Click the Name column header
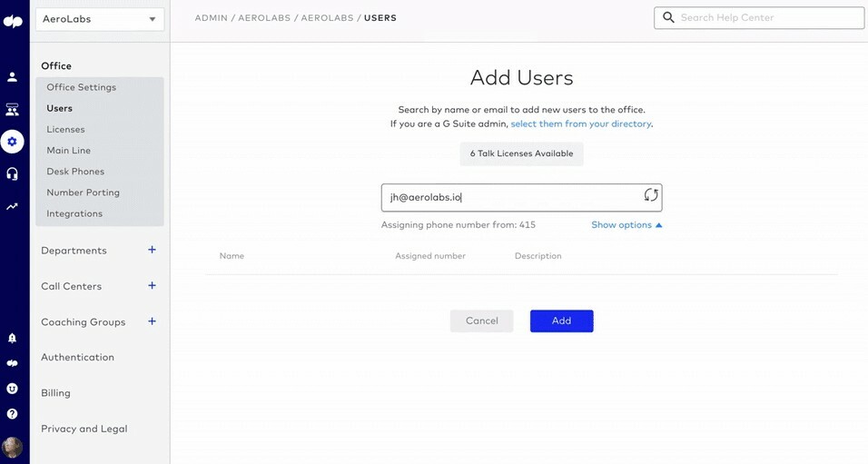The width and height of the screenshot is (868, 464). click(x=232, y=256)
